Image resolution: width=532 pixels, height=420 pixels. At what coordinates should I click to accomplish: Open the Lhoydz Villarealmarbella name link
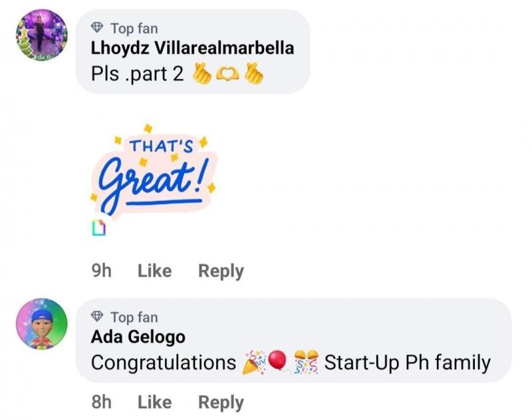[192, 49]
